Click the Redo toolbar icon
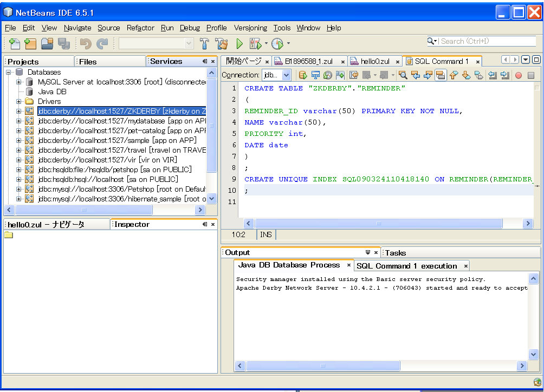The image size is (544, 392). pyautogui.click(x=102, y=44)
